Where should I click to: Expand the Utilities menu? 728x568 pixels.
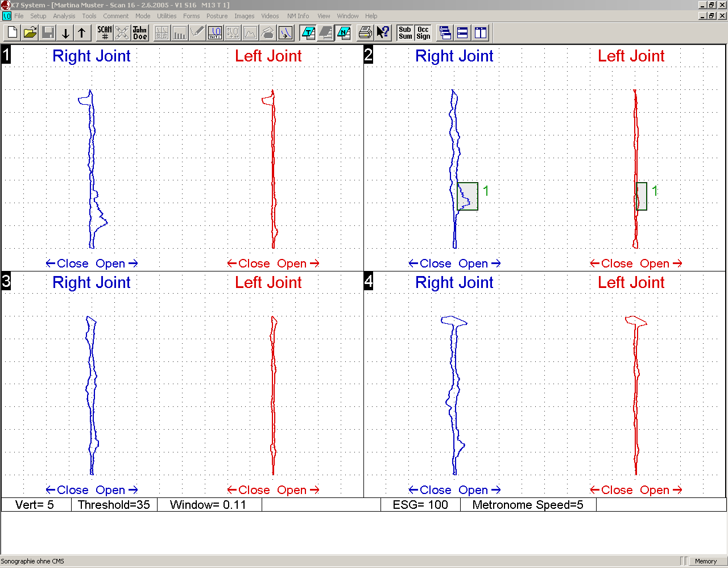tap(167, 16)
